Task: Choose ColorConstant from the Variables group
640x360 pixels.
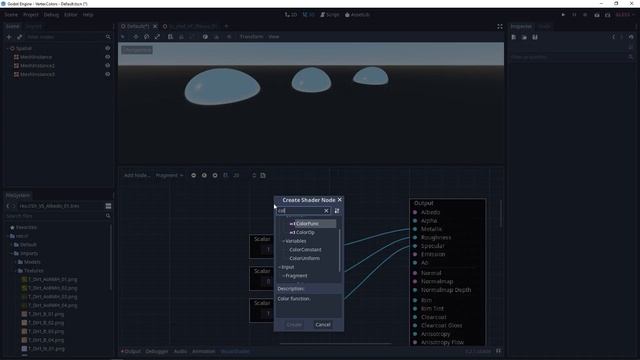Action: [305, 250]
